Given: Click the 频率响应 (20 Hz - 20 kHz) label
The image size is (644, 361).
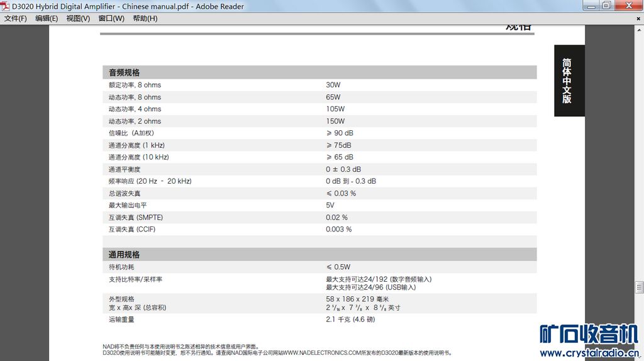Looking at the screenshot, I should pos(150,181).
